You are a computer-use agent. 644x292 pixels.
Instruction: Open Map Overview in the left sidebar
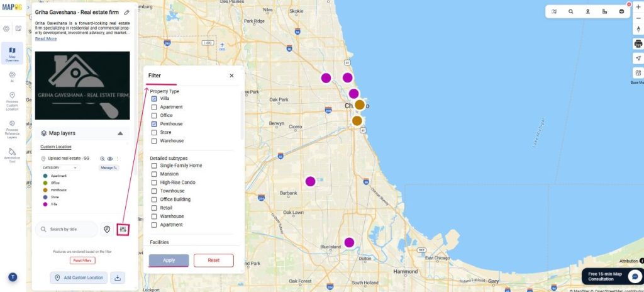click(12, 53)
